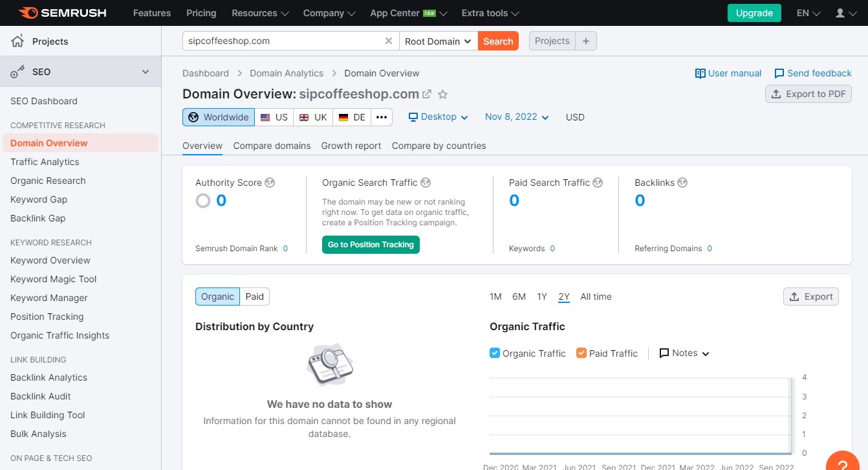Screen dimensions: 868x470
Task: Click Go to Position Tracking button
Action: click(x=371, y=245)
